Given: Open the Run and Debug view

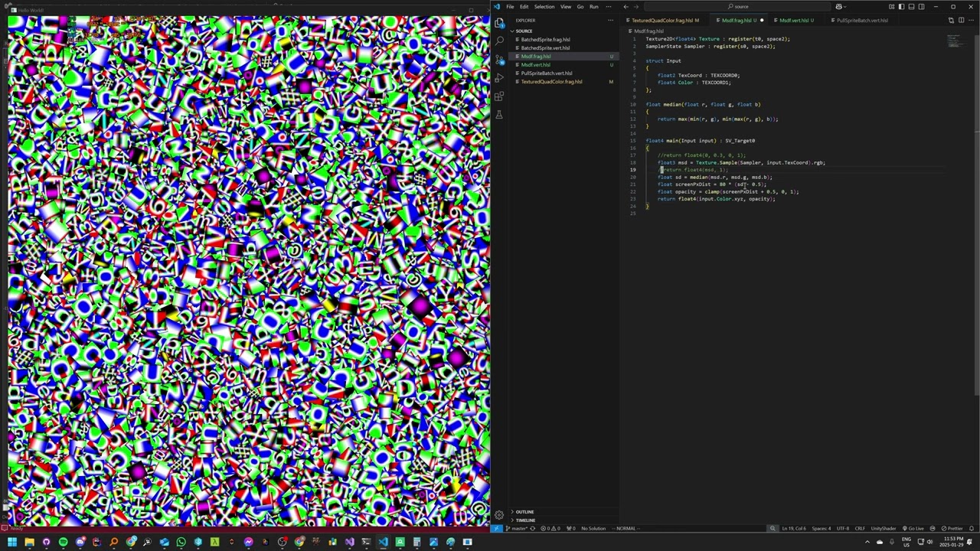Looking at the screenshot, I should [499, 77].
